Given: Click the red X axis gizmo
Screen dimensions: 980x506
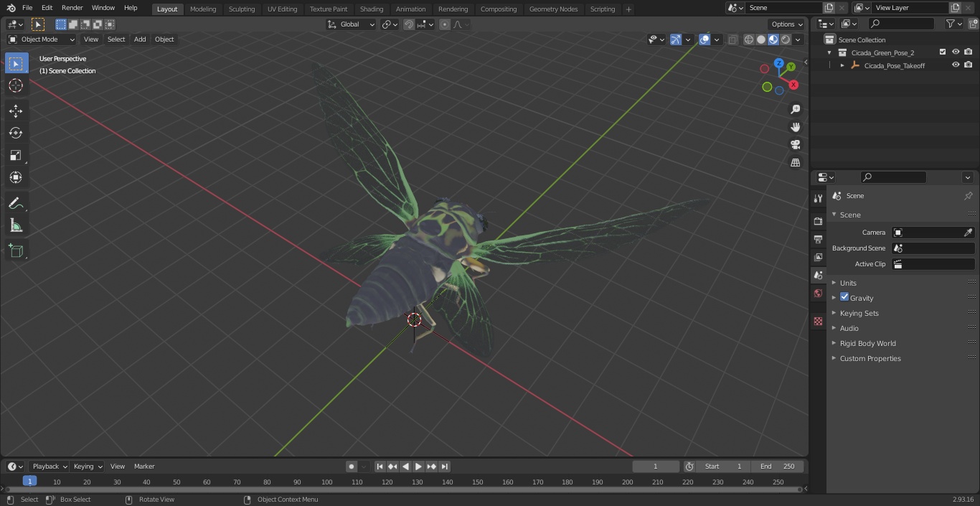Looking at the screenshot, I should [793, 85].
